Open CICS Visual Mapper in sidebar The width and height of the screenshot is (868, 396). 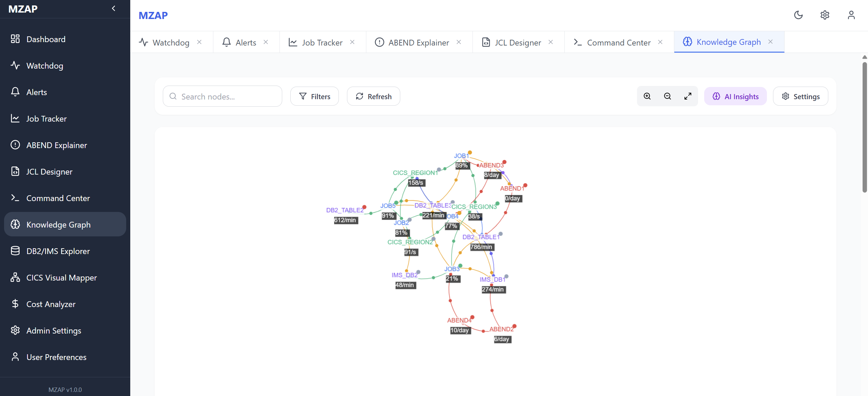[x=61, y=277]
